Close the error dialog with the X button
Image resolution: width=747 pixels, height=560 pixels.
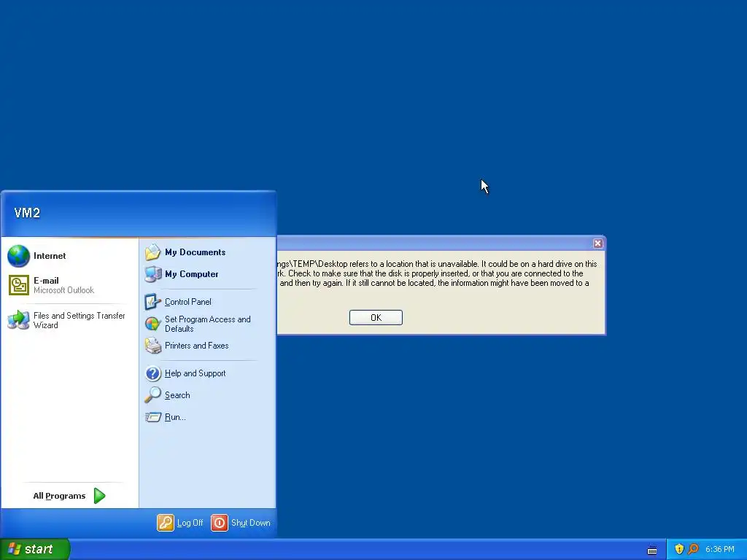[598, 244]
